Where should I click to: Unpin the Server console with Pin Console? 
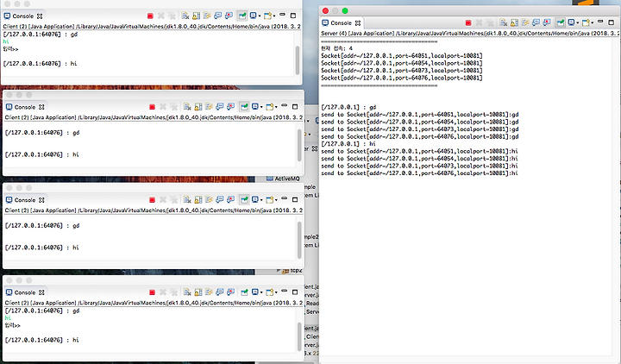[561, 22]
